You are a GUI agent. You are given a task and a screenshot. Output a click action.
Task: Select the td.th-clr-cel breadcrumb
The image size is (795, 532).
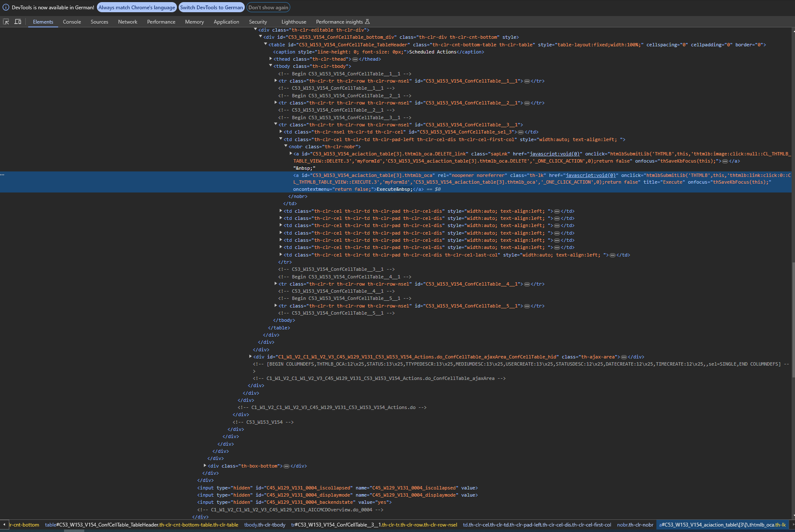click(537, 525)
